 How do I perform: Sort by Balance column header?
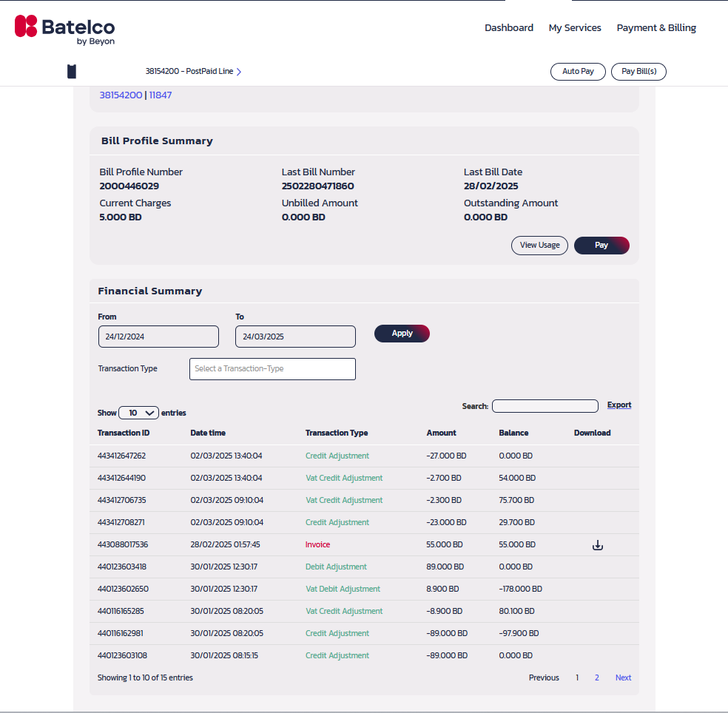pos(513,433)
